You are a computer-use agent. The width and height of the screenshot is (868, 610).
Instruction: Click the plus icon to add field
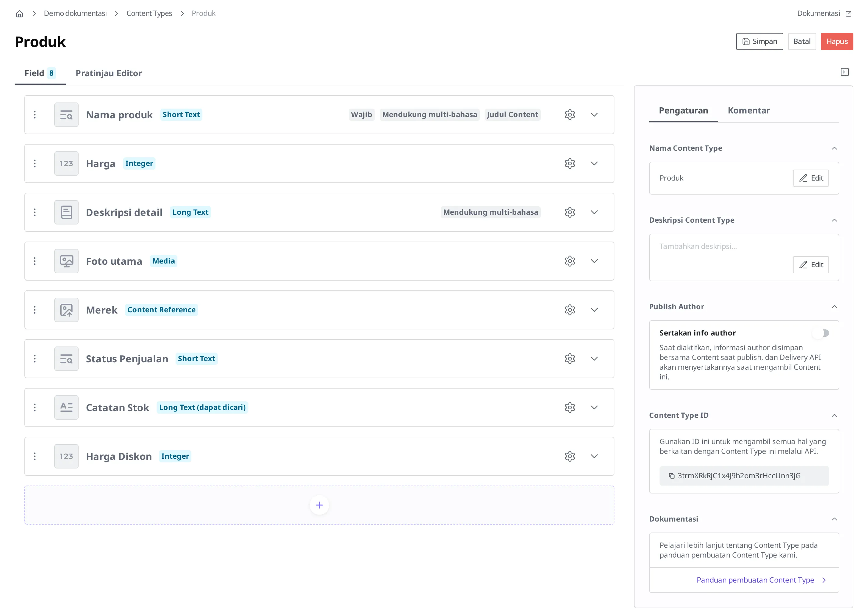(319, 505)
